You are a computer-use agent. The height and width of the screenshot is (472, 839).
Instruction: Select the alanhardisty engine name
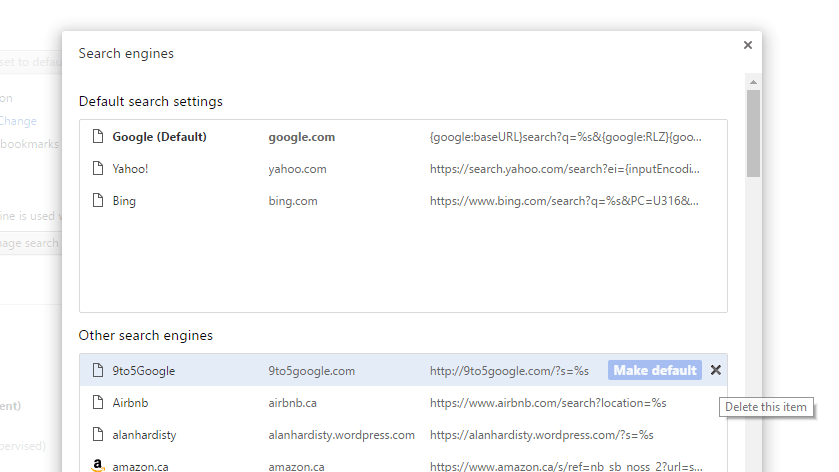pyautogui.click(x=144, y=435)
